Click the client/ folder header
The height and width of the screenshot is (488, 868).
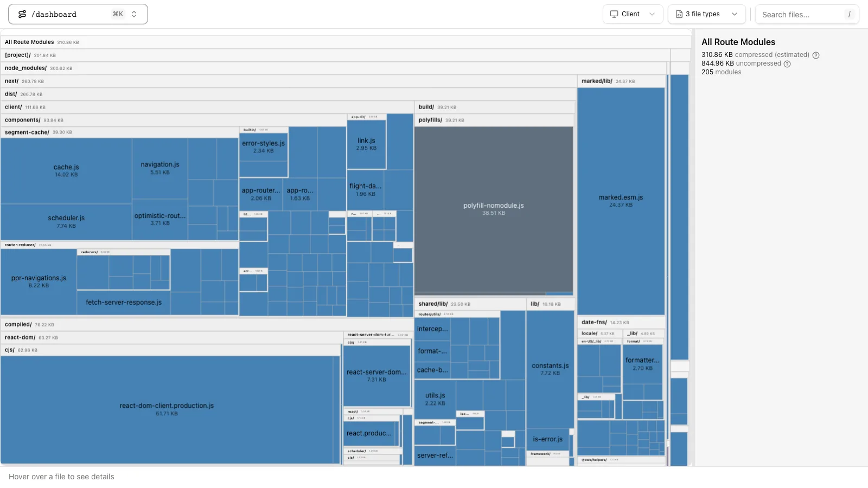click(208, 107)
